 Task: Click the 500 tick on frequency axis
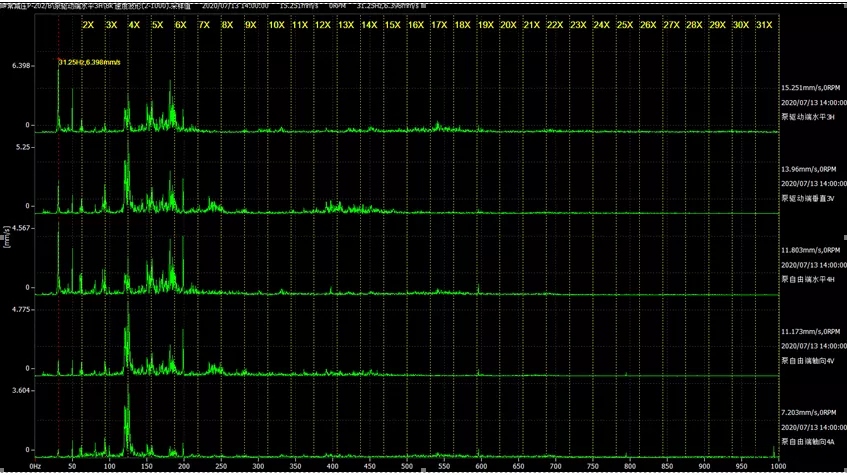(x=408, y=466)
